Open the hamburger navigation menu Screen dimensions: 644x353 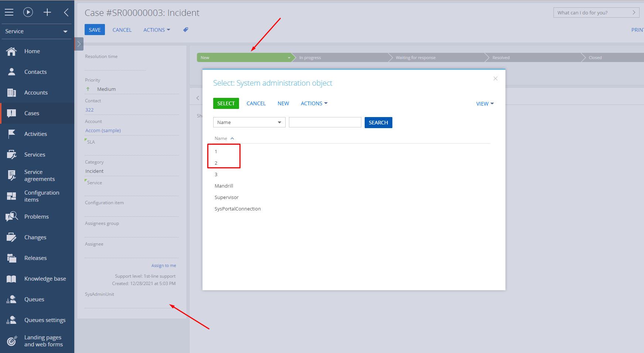click(9, 12)
